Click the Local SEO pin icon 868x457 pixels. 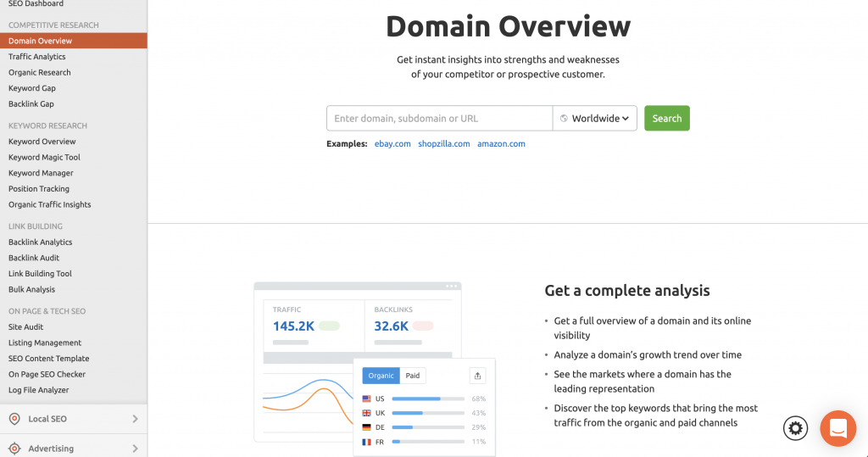14,419
